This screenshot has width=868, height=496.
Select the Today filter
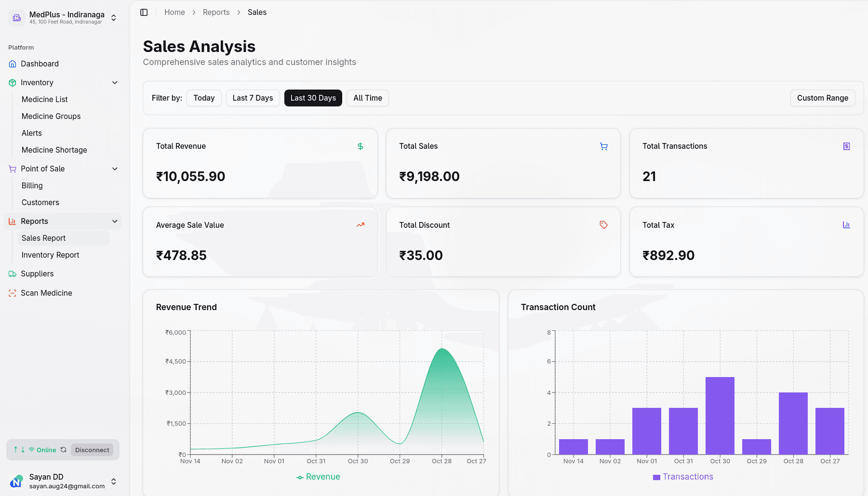click(204, 98)
